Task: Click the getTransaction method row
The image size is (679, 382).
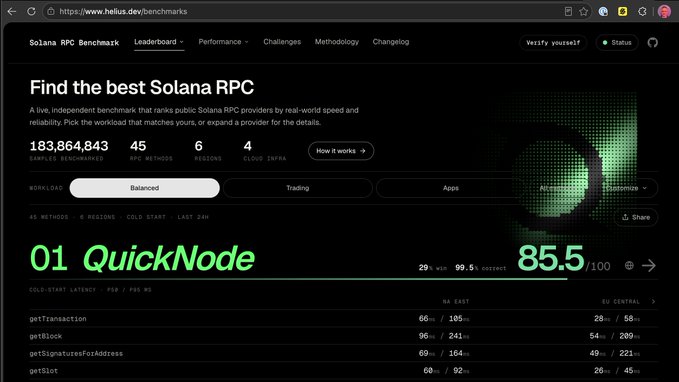Action: coord(343,319)
